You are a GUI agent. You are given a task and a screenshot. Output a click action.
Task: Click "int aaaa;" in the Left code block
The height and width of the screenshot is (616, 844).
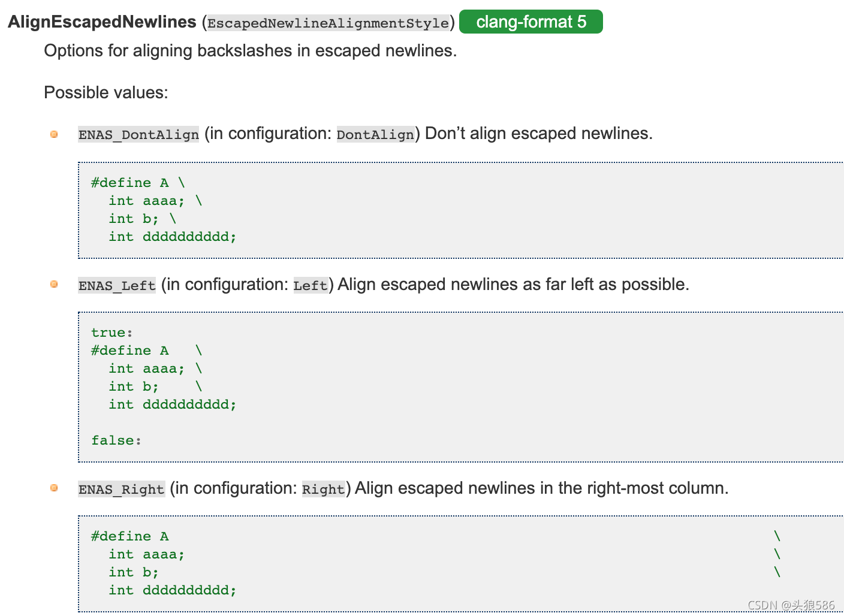147,369
